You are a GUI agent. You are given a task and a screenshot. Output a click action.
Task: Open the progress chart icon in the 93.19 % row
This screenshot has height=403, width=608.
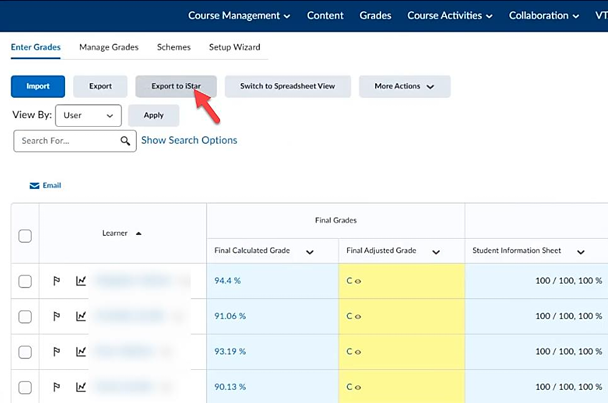(81, 351)
